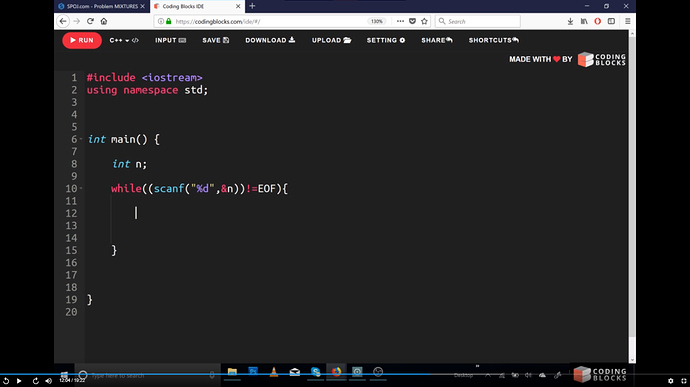Download the code file
Viewport: 690px width, 387px height.
[270, 40]
